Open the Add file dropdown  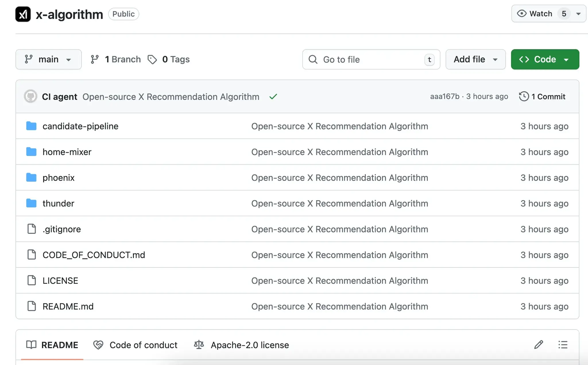coord(475,59)
